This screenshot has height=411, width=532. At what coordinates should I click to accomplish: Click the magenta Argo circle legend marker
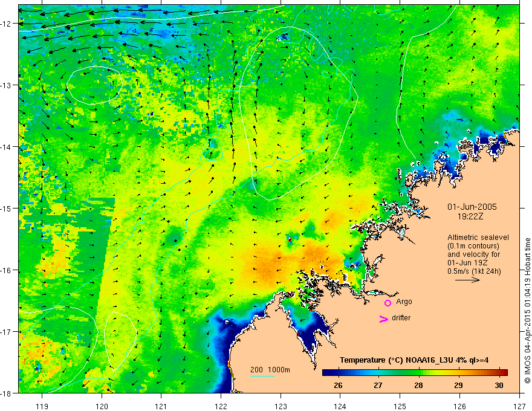(x=388, y=303)
